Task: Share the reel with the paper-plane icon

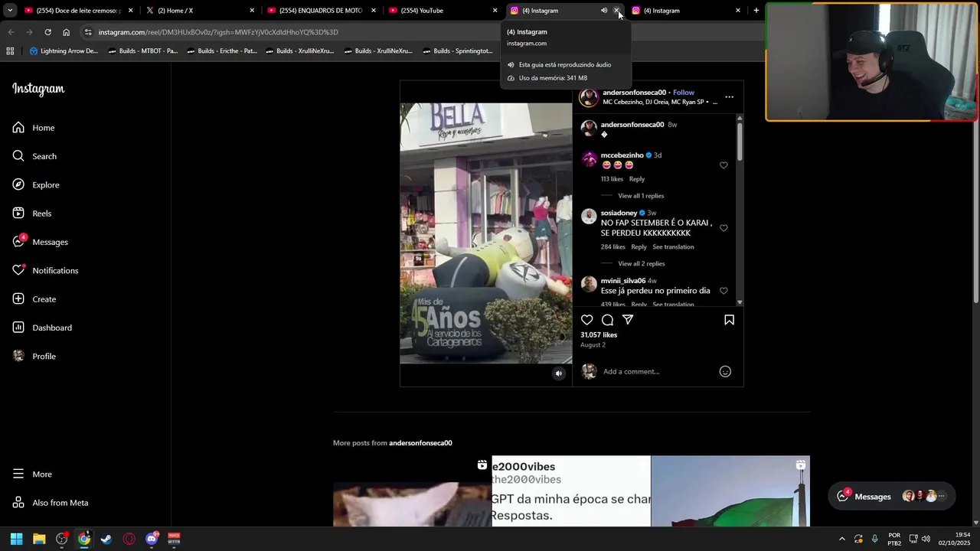Action: coord(628,320)
